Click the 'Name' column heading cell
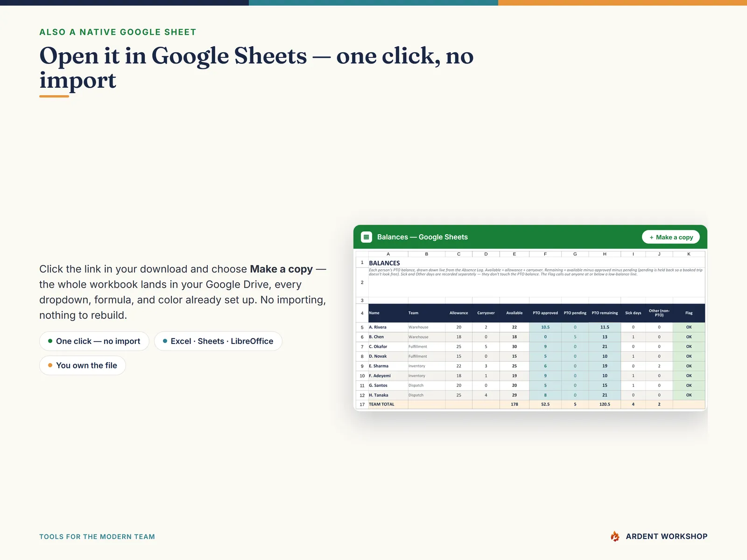This screenshot has width=747, height=560. pos(388,313)
